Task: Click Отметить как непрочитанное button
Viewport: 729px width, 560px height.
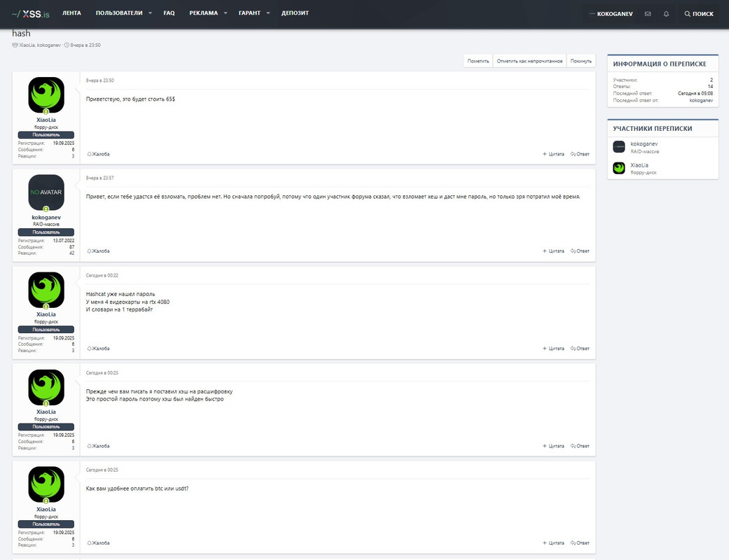Action: [x=529, y=61]
